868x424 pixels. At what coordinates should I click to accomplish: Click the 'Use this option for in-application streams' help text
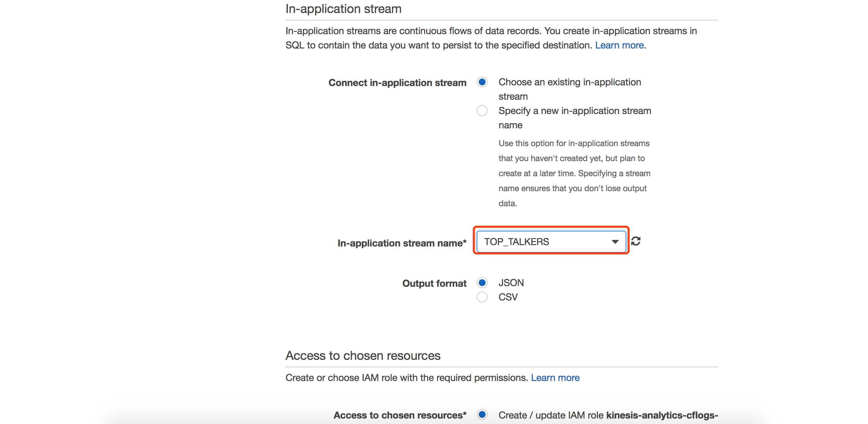click(574, 143)
